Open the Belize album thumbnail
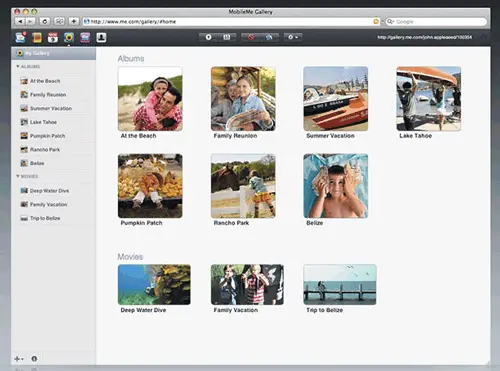Viewport: 500px width, 371px height. 336,186
